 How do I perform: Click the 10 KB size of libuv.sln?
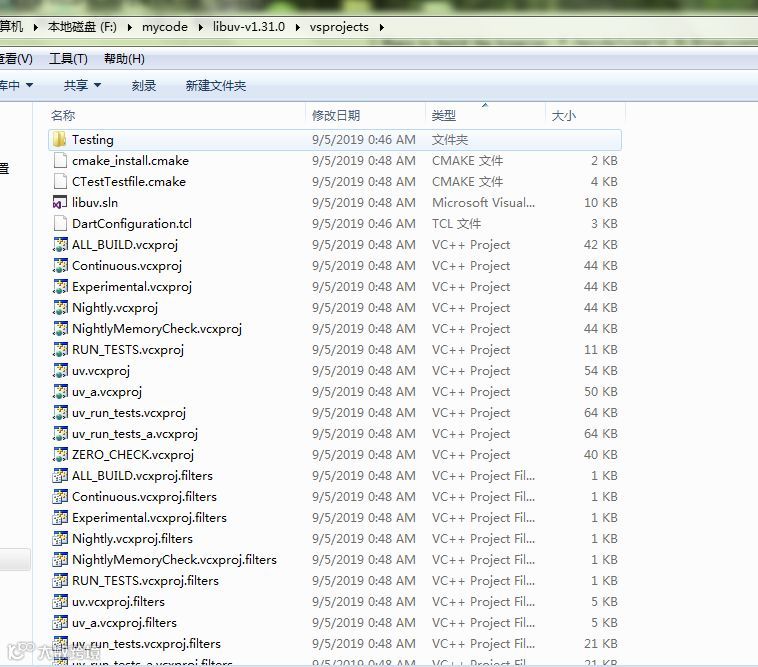[x=601, y=203]
